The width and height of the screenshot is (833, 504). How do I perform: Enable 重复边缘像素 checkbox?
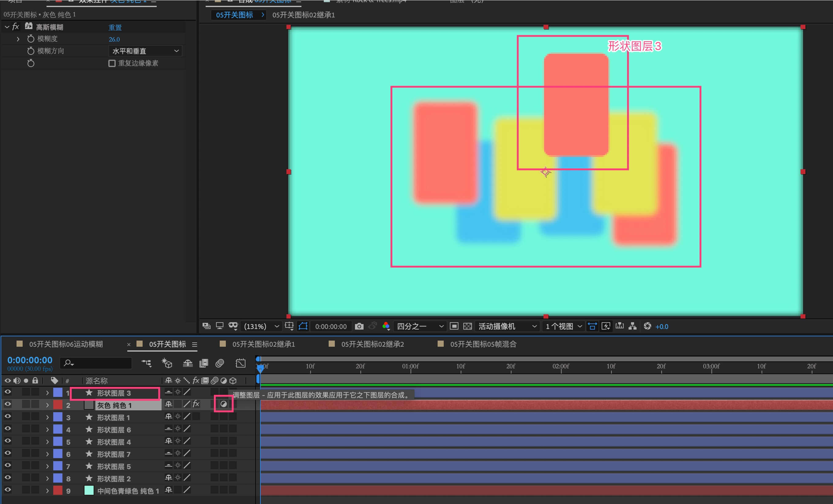pos(112,63)
